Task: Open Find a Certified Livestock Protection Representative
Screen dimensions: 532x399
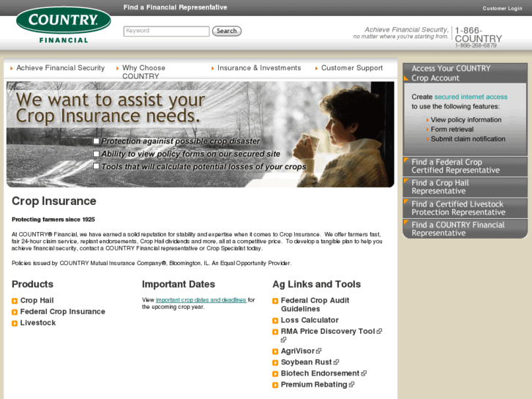Action: click(x=465, y=208)
